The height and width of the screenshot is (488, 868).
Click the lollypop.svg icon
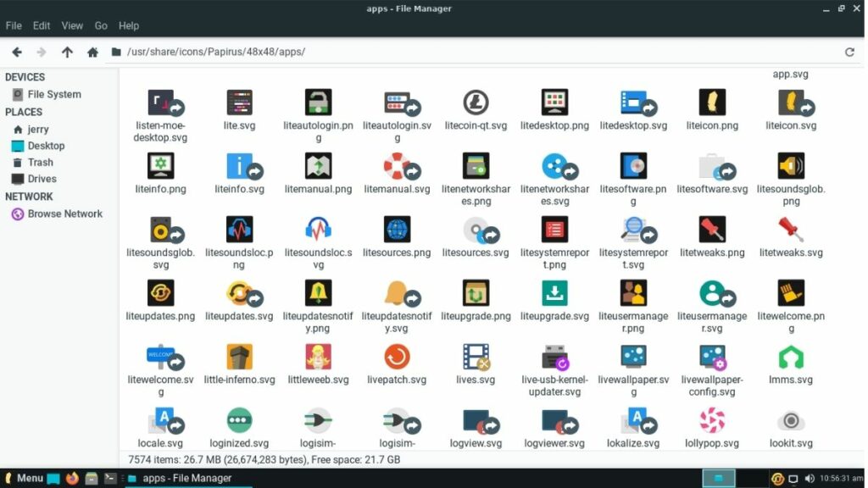pyautogui.click(x=712, y=419)
